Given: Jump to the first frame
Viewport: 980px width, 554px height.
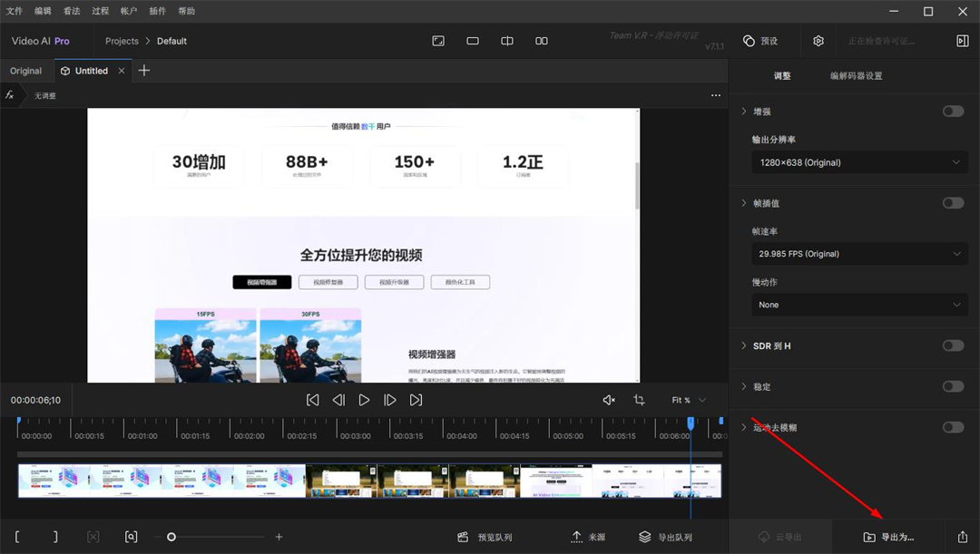Looking at the screenshot, I should click(312, 400).
